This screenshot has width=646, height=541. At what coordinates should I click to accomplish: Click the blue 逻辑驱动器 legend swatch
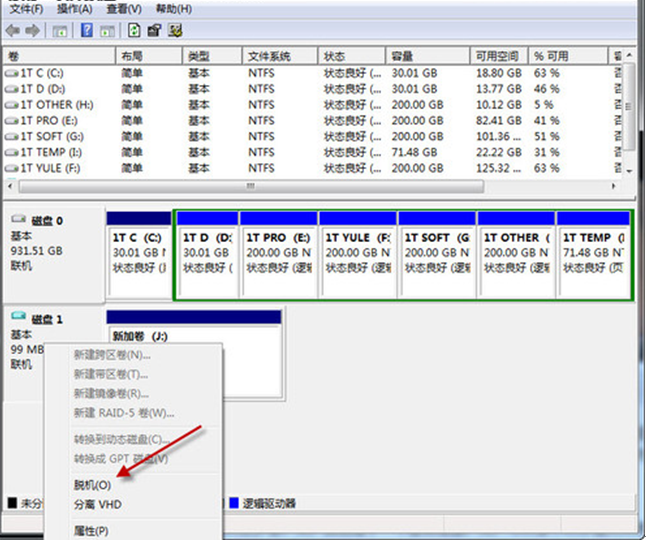coord(234,504)
